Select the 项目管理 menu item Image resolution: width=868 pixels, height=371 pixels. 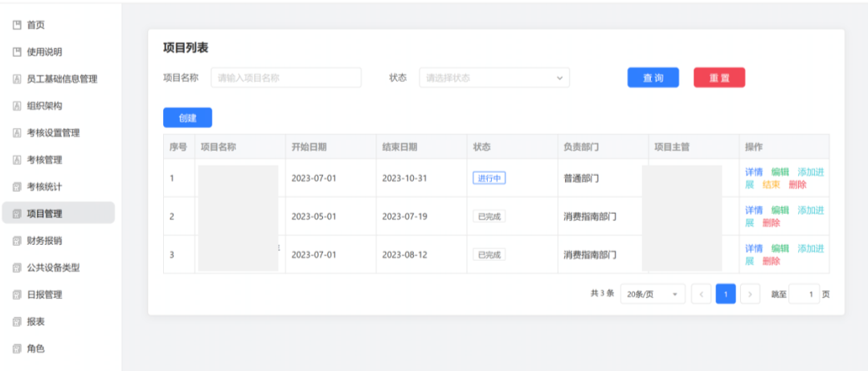[58, 213]
